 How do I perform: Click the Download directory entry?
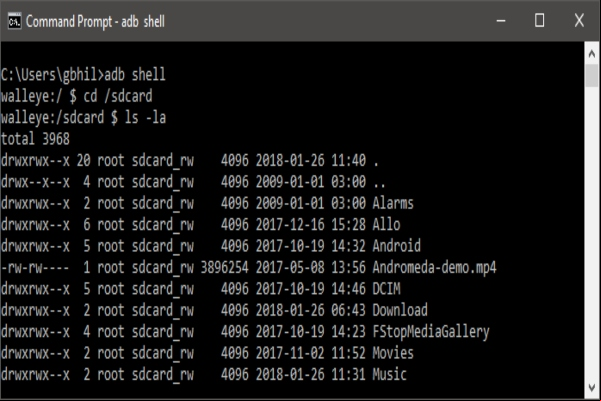click(x=214, y=310)
